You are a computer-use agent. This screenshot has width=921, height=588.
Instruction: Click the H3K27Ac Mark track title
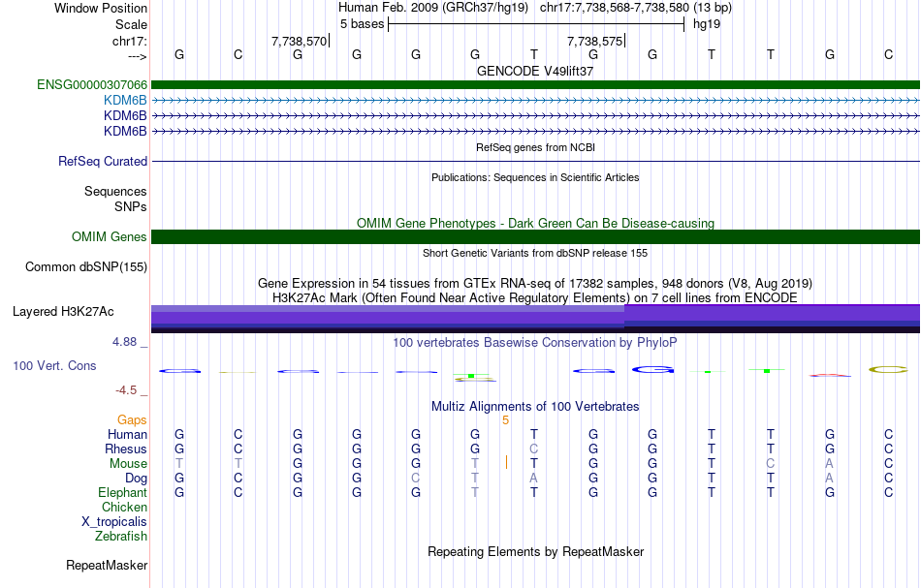point(535,298)
